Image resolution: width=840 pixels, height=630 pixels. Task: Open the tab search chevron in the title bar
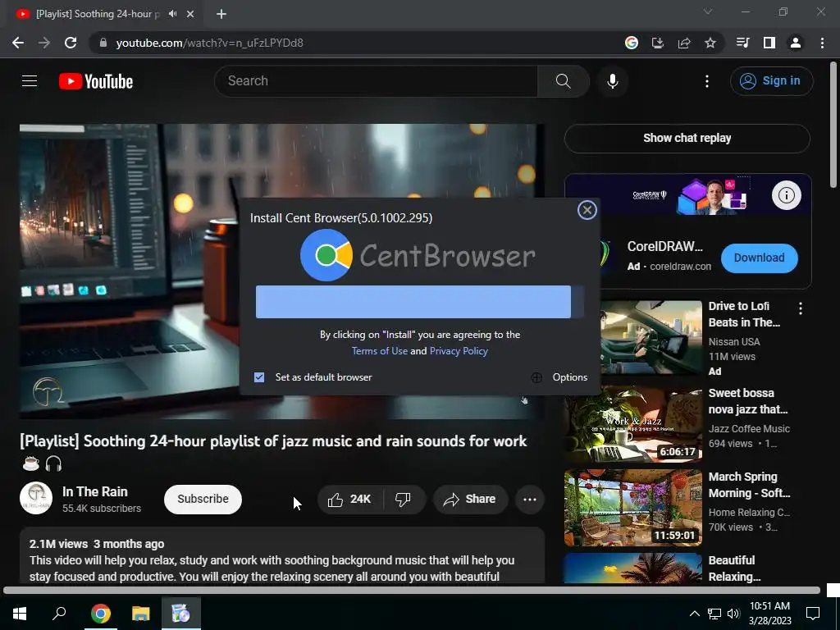point(708,11)
